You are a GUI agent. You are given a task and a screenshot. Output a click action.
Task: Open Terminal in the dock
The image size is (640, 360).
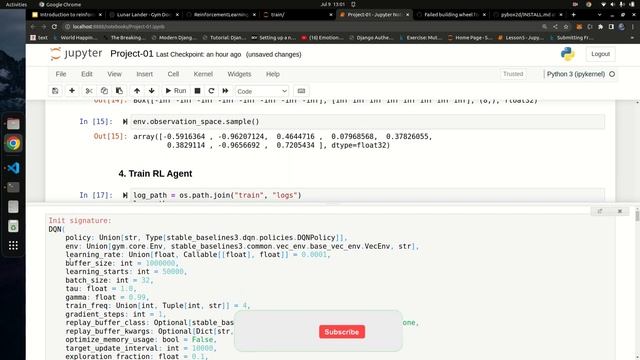tap(13, 187)
